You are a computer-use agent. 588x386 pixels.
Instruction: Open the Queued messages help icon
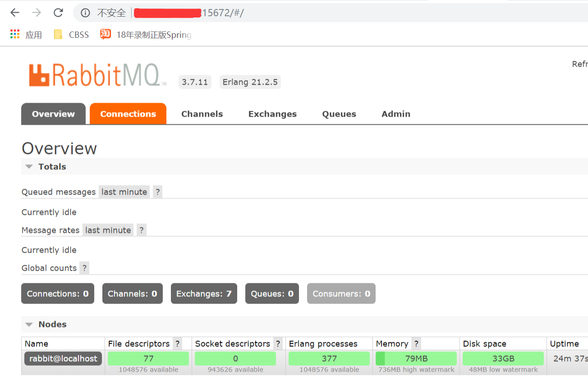point(157,191)
